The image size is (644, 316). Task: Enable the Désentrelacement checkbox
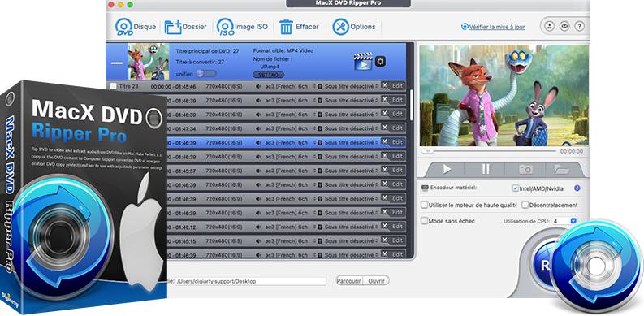pyautogui.click(x=525, y=205)
